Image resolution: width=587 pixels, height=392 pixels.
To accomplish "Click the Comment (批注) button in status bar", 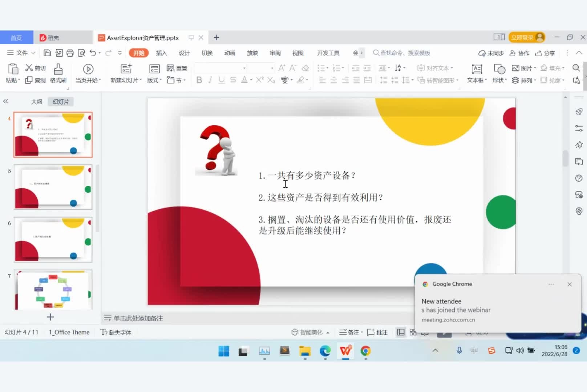I will pyautogui.click(x=377, y=332).
